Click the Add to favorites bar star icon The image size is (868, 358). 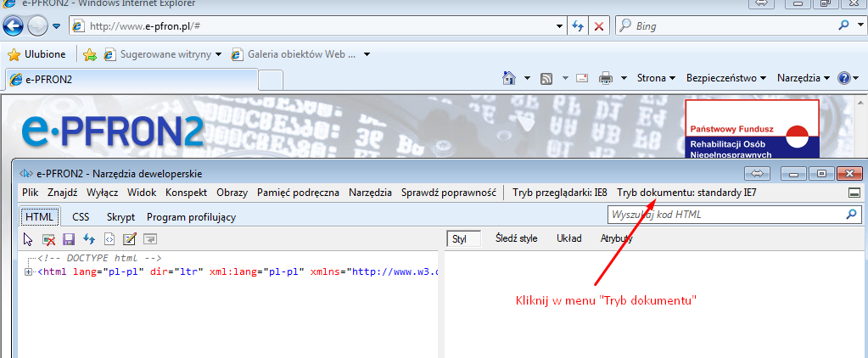[x=90, y=54]
